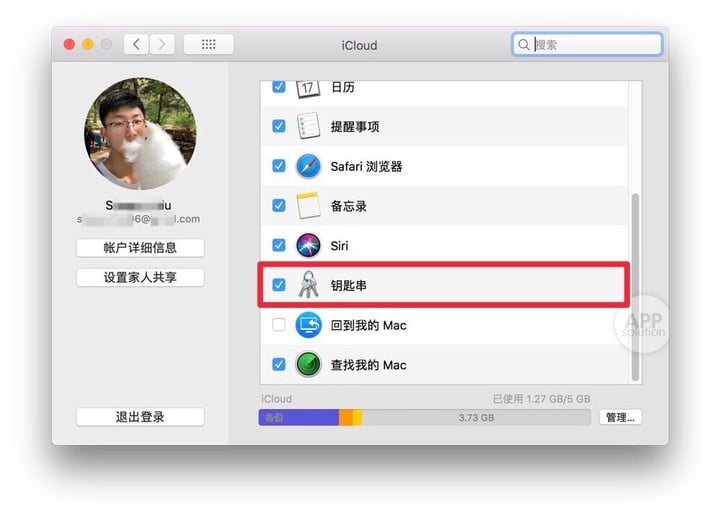This screenshot has height=519, width=720.
Task: Click 设置家人共享 button
Action: (x=140, y=277)
